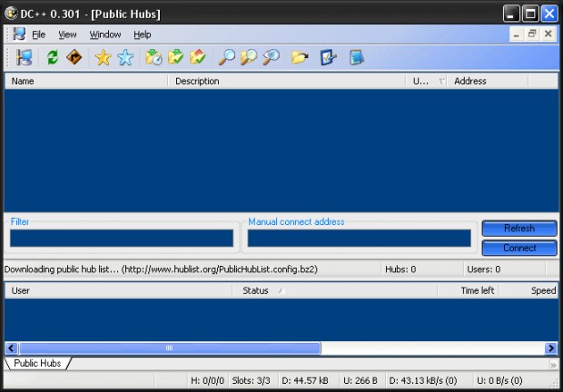
Task: Sort hubs by Name column
Action: [x=86, y=81]
